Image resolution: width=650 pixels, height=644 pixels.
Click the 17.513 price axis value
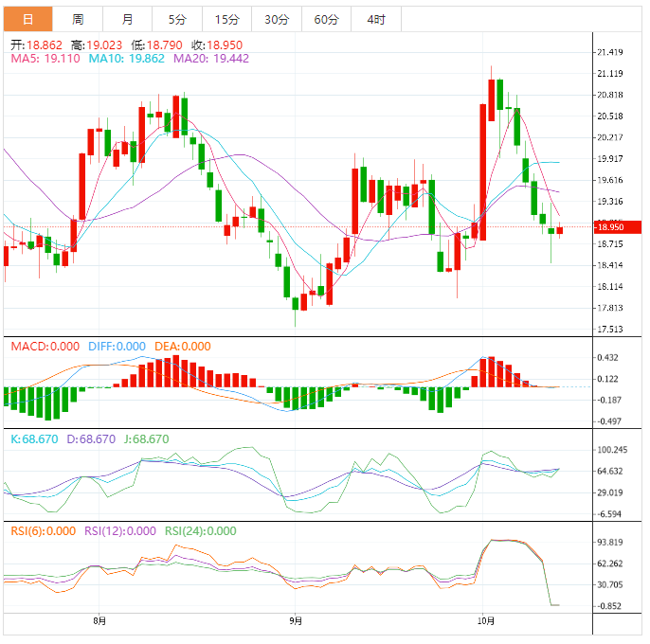610,330
